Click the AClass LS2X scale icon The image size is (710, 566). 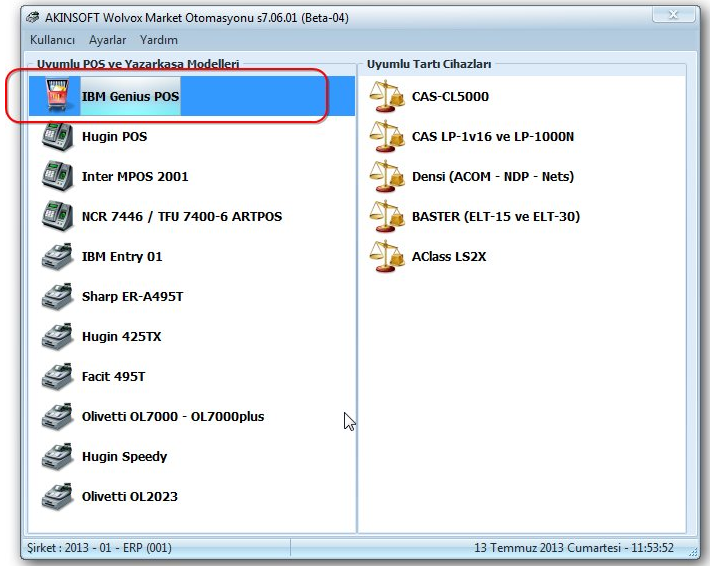click(x=387, y=256)
